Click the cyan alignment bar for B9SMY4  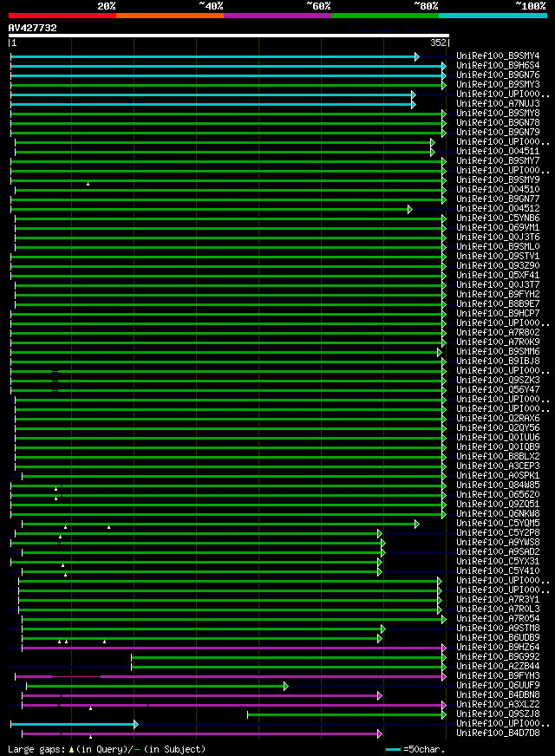pos(215,57)
